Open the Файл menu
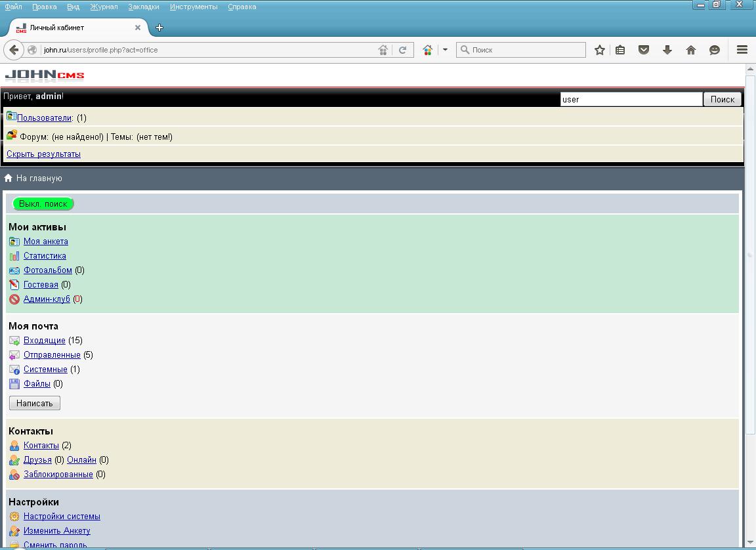The height and width of the screenshot is (550, 756). [x=13, y=7]
